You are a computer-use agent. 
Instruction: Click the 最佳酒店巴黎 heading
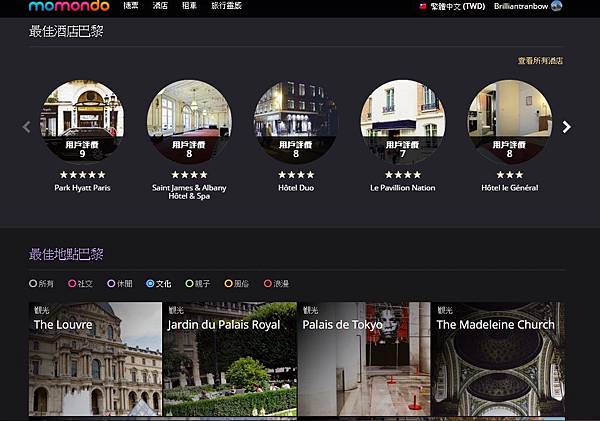click(66, 31)
